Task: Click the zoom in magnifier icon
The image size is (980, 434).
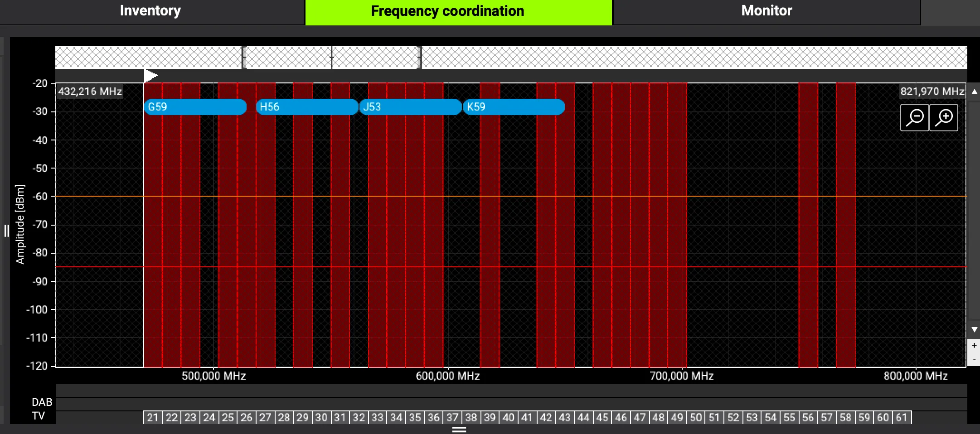Action: (944, 118)
